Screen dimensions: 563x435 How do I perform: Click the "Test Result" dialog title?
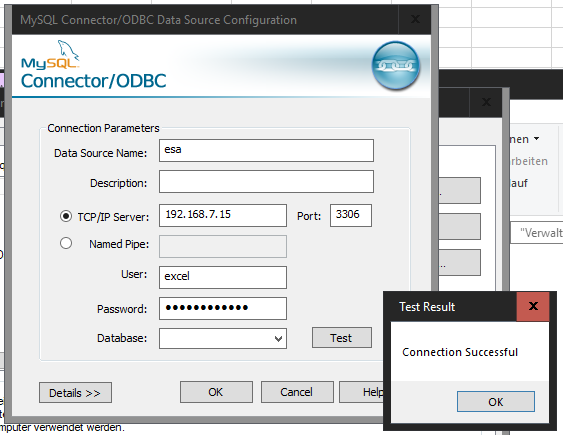click(427, 307)
